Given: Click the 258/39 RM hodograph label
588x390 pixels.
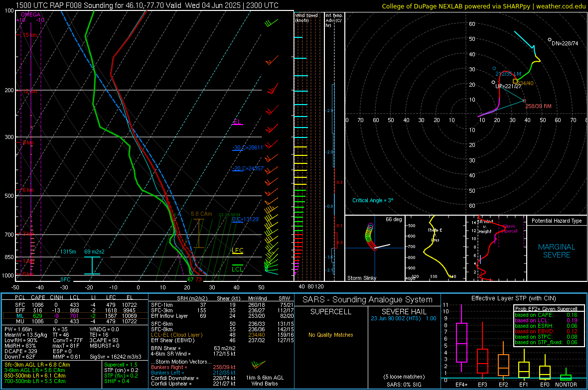Looking at the screenshot, I should click(538, 106).
